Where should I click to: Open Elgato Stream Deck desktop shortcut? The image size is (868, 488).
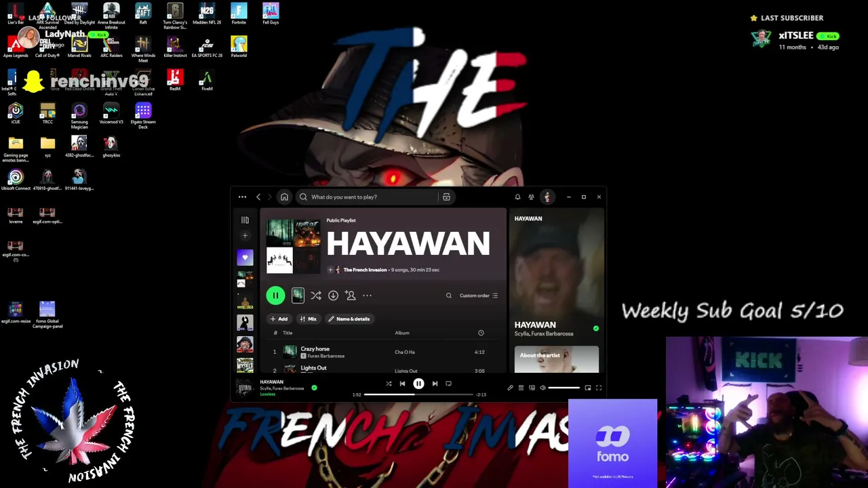[x=143, y=115]
